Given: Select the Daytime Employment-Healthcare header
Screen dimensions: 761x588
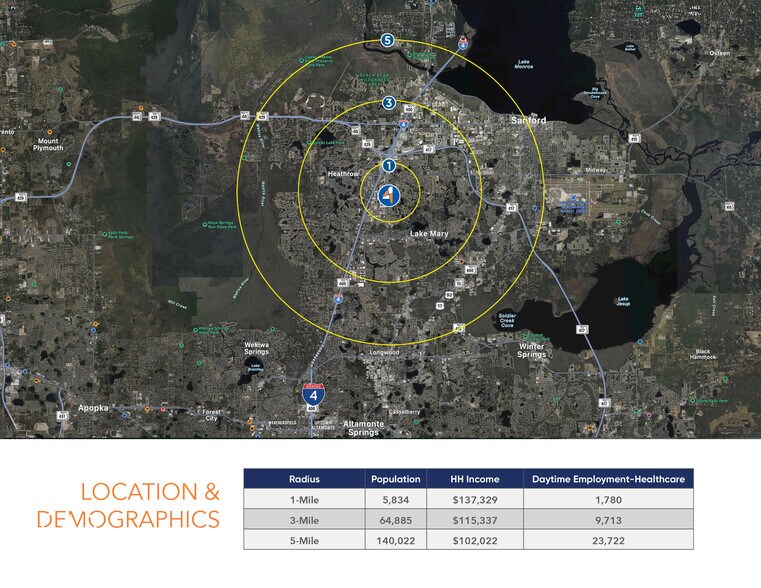Looking at the screenshot, I should click(x=609, y=479).
